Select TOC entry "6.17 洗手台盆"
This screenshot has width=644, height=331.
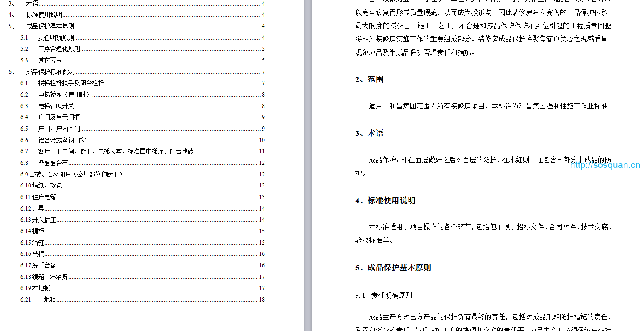(x=44, y=265)
